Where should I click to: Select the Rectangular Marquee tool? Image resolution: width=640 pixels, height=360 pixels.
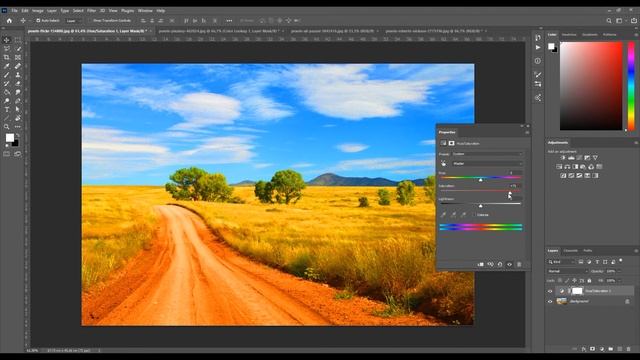point(18,40)
